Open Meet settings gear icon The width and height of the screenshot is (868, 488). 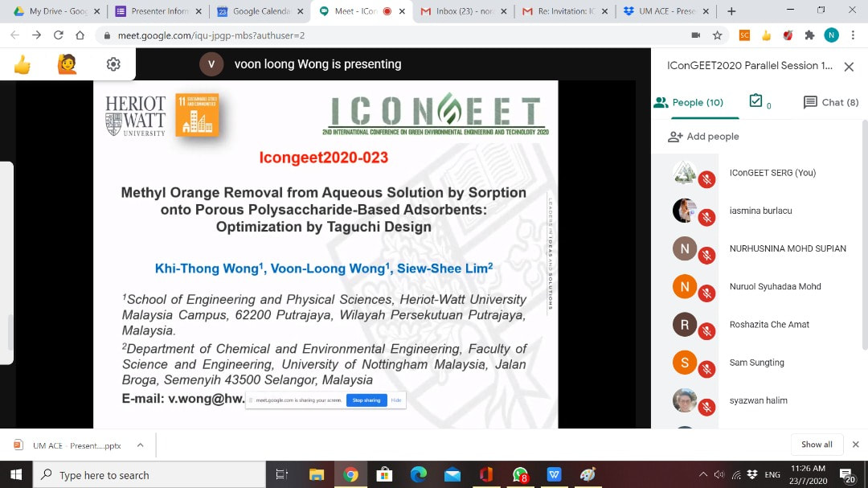pos(113,64)
